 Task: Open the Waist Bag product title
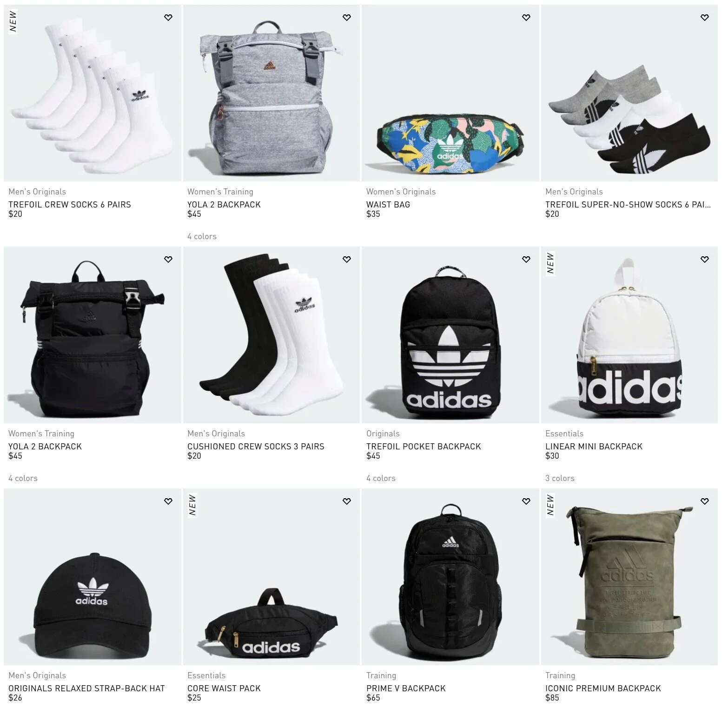point(388,205)
